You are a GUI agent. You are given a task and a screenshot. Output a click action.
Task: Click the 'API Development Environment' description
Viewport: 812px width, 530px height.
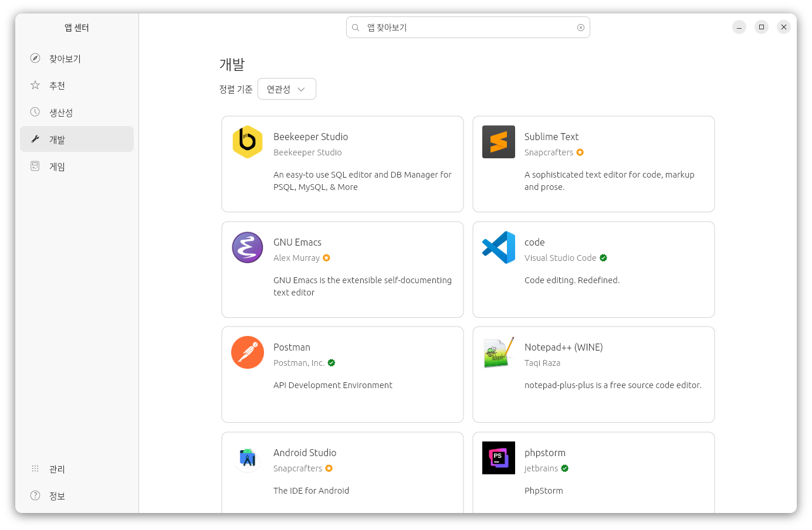(333, 385)
